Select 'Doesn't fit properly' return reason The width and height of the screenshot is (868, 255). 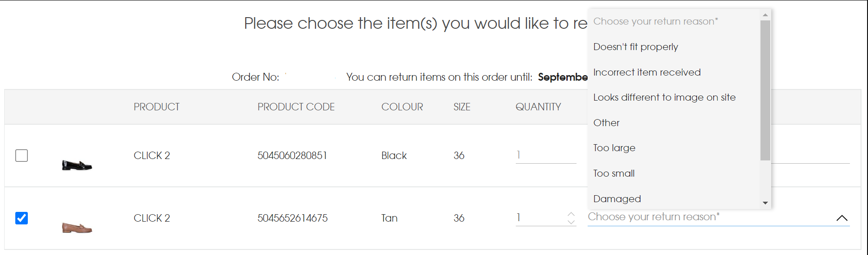click(x=635, y=47)
